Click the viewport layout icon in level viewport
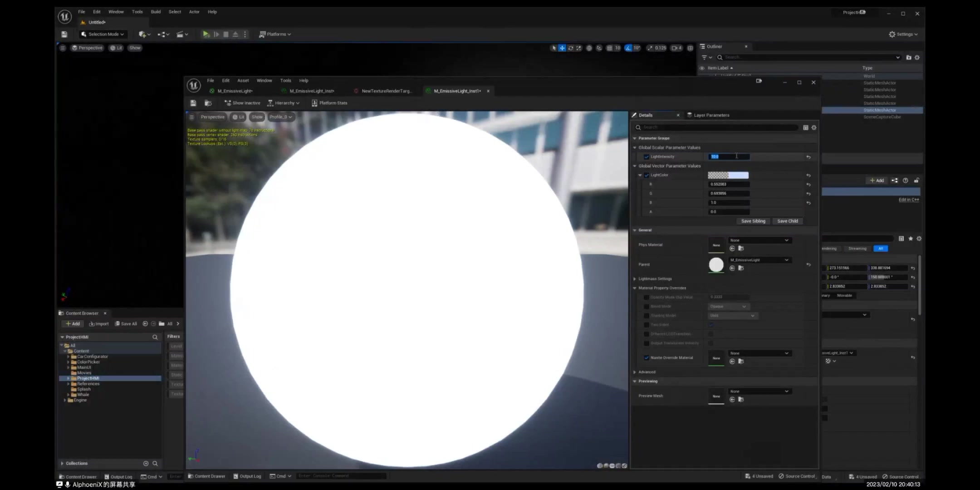Image resolution: width=980 pixels, height=490 pixels. coord(690,48)
